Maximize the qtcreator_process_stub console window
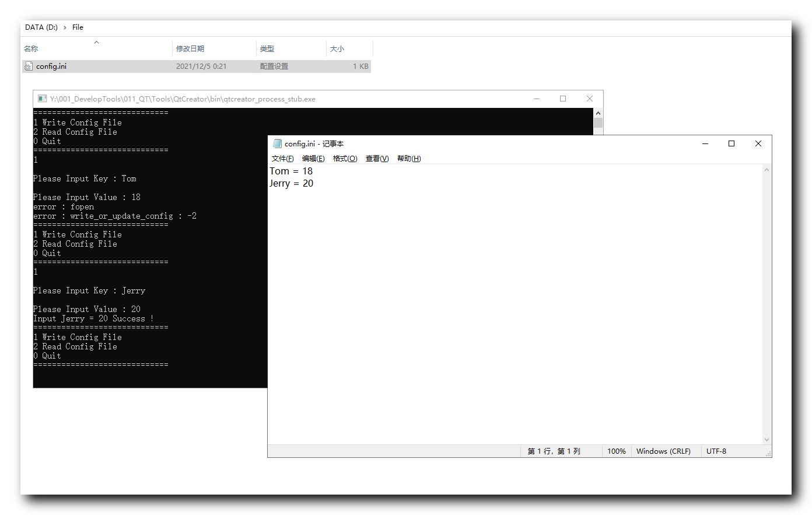The height and width of the screenshot is (515, 812). coord(563,99)
